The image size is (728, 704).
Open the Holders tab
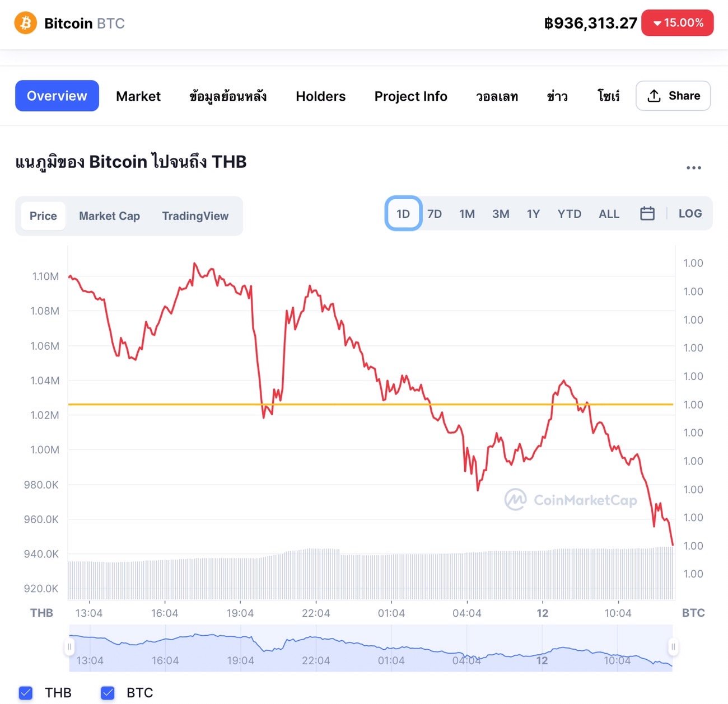click(321, 96)
